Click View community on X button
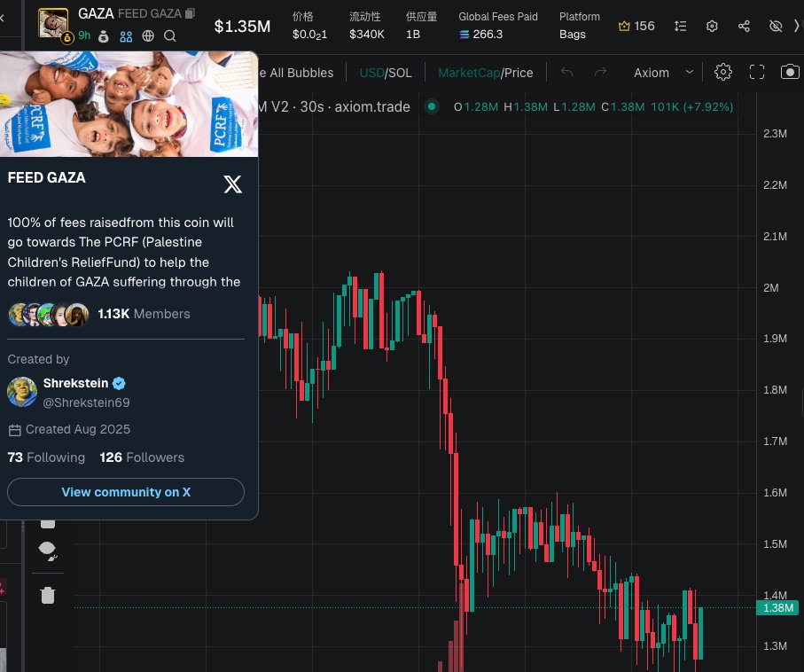Image resolution: width=804 pixels, height=672 pixels. pyautogui.click(x=126, y=492)
